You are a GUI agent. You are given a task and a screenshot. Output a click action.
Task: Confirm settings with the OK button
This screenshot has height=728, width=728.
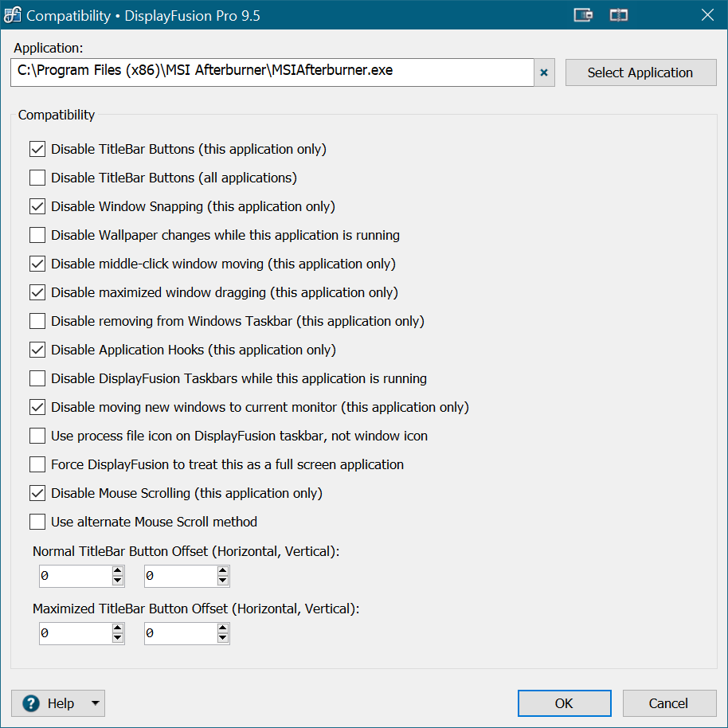(x=564, y=703)
